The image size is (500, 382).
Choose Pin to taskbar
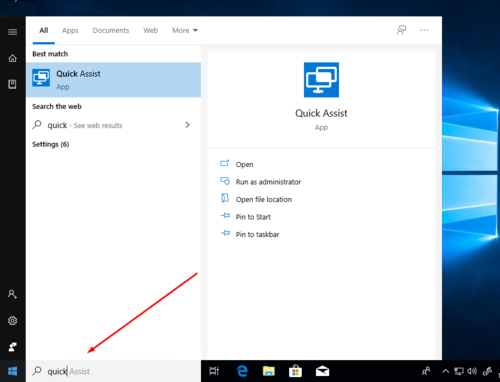(x=257, y=234)
